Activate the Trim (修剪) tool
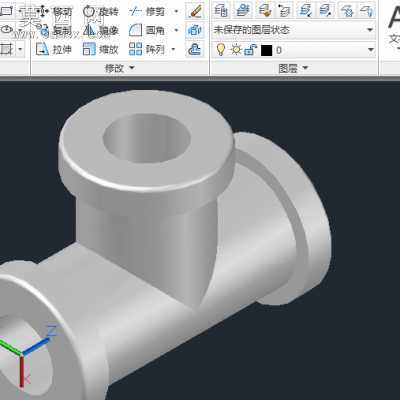 [147, 12]
